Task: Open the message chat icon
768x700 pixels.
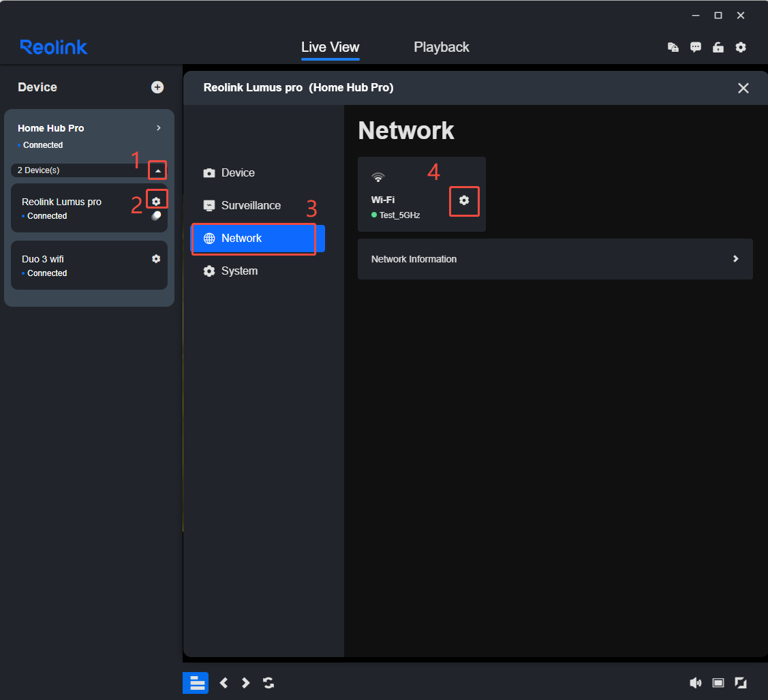Action: tap(696, 47)
